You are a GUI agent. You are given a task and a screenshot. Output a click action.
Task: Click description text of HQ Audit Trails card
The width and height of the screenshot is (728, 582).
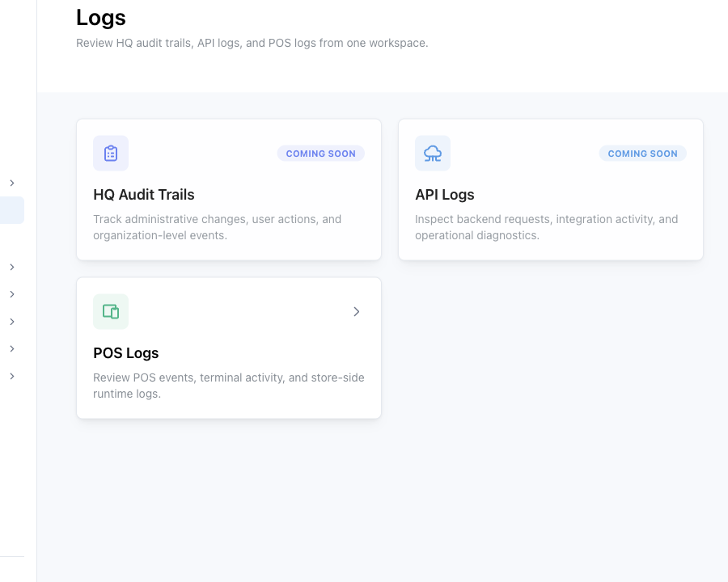[x=218, y=227]
